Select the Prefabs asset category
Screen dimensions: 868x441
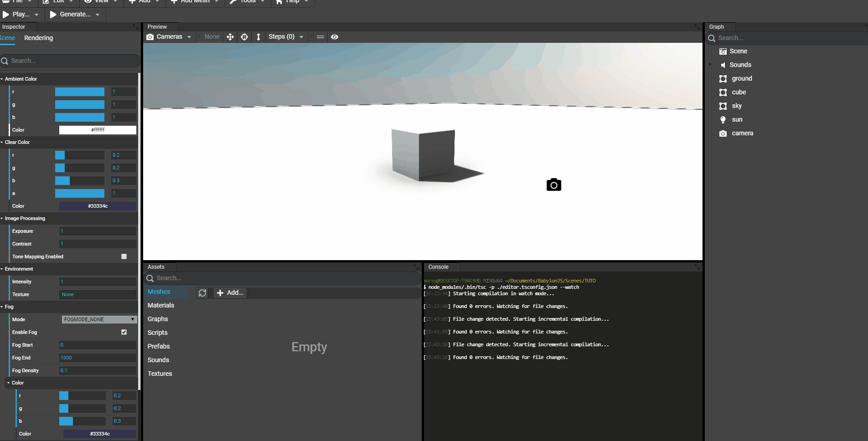pyautogui.click(x=159, y=347)
